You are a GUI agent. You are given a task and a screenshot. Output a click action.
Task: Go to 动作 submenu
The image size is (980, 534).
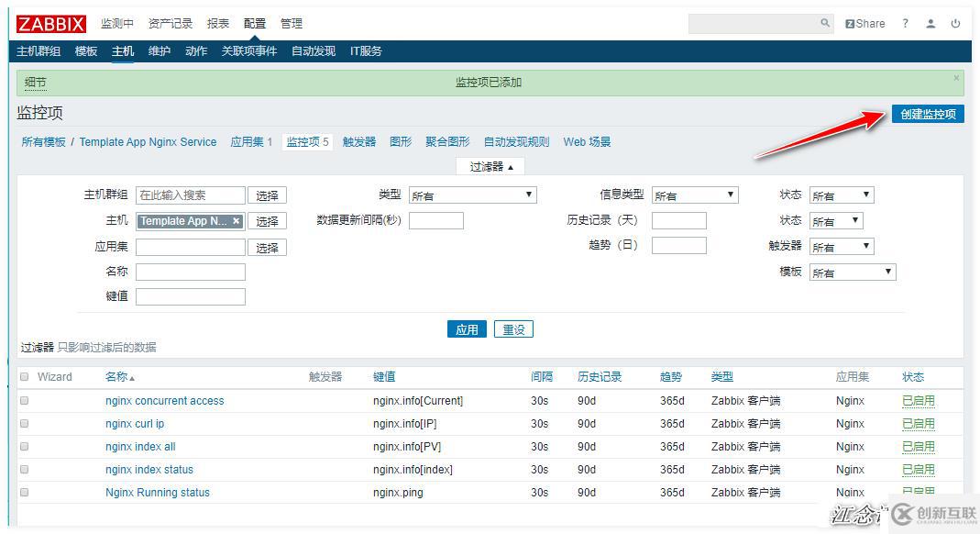click(196, 51)
